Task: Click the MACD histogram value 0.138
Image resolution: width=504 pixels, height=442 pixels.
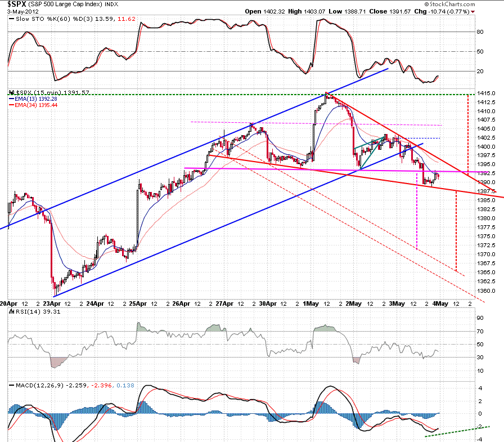Action: pyautogui.click(x=125, y=385)
